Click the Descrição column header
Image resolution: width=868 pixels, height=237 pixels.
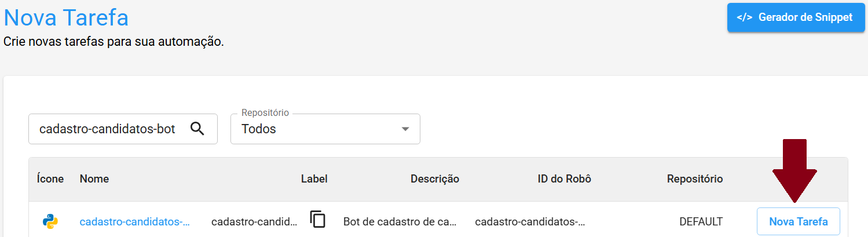(435, 179)
